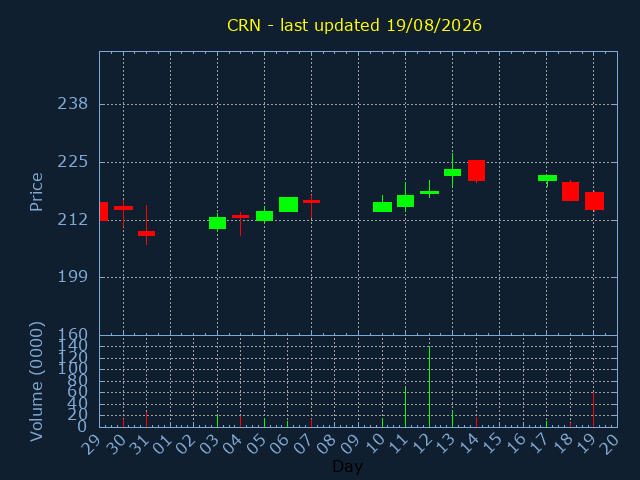Viewport: 640px width, 480px height.
Task: Click the red volume bar on day 19
Action: (x=593, y=409)
